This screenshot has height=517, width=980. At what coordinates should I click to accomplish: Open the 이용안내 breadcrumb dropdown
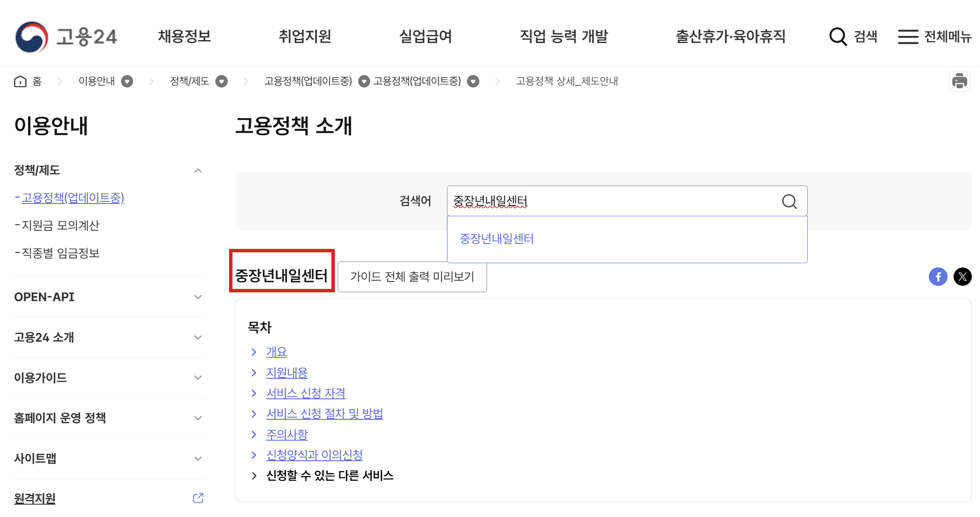[x=127, y=81]
